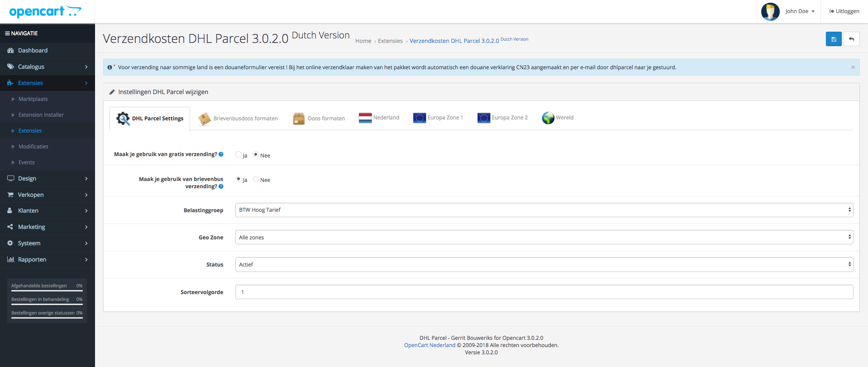Click Uitloggen to log out
The width and height of the screenshot is (868, 367).
(844, 11)
